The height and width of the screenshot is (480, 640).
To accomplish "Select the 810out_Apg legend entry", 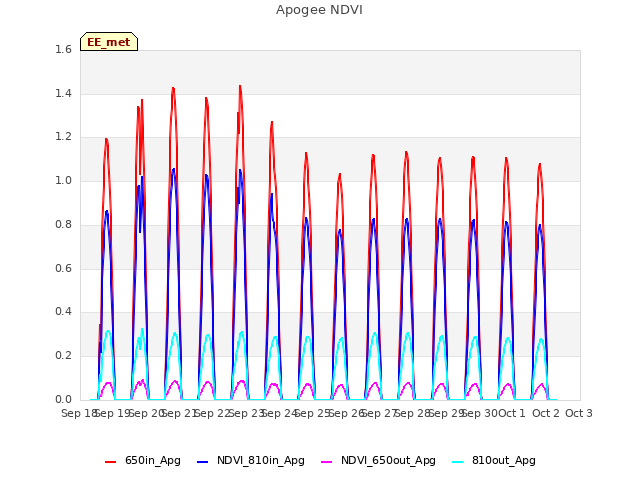I will pyautogui.click(x=494, y=460).
